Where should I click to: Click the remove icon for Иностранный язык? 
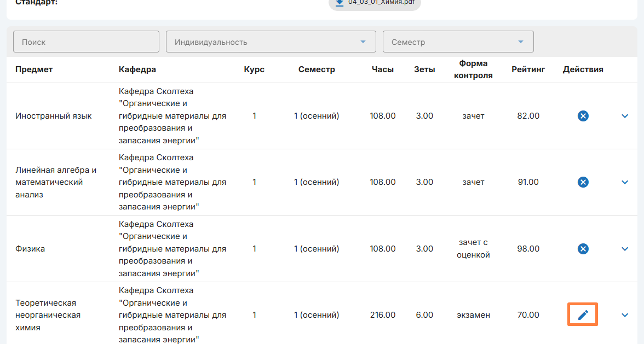click(x=583, y=116)
